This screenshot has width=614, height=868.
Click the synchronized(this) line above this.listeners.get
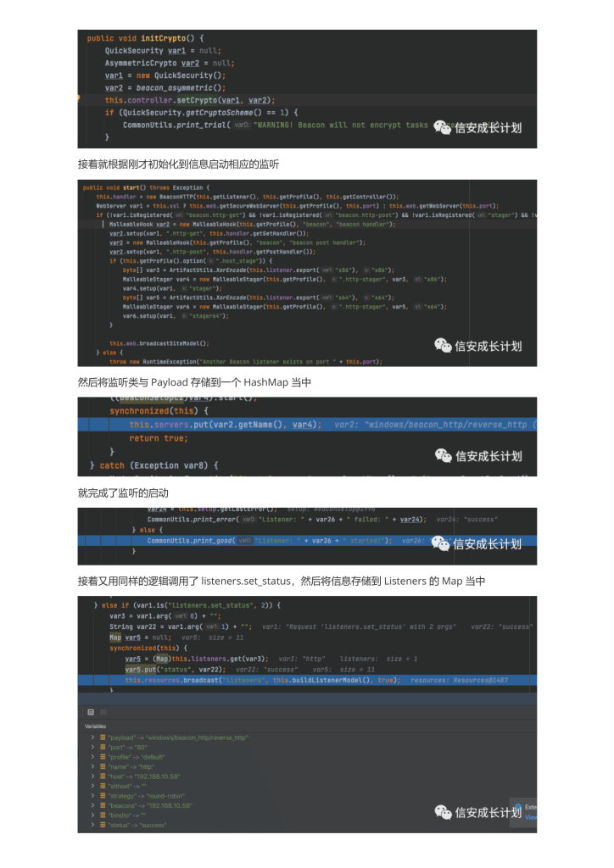pyautogui.click(x=148, y=648)
